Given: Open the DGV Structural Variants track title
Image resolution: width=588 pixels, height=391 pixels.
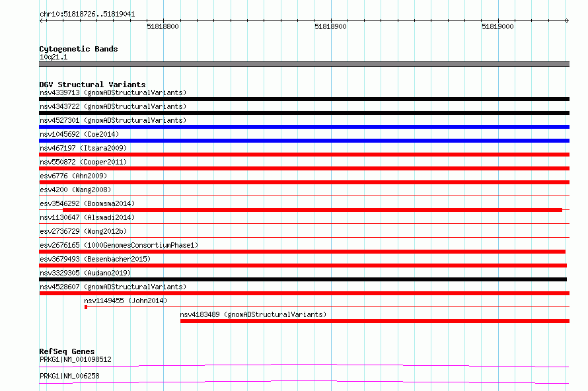Looking at the screenshot, I should click(92, 85).
